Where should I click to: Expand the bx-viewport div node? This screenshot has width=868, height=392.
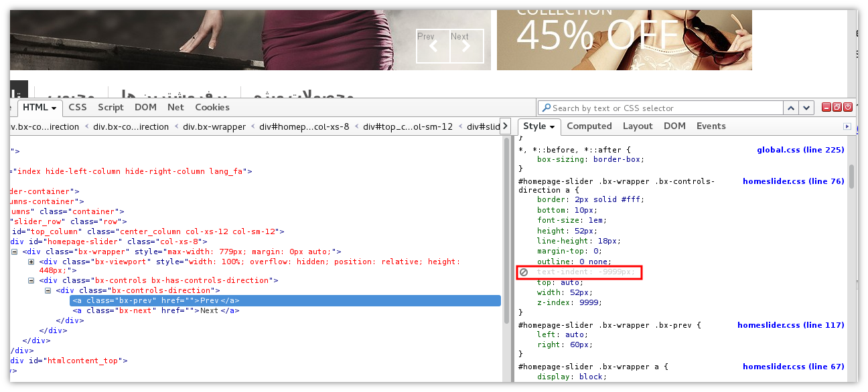(x=31, y=262)
